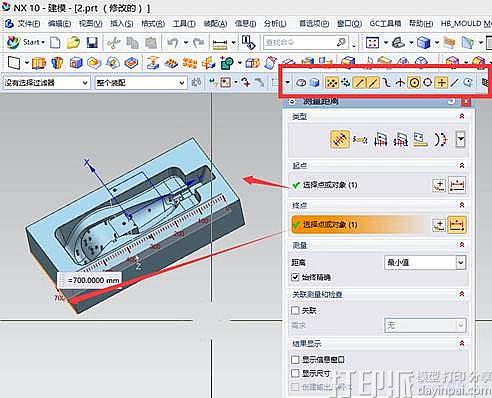Enable the arc center snap point icon
This screenshot has width=492, height=398.
tap(414, 82)
